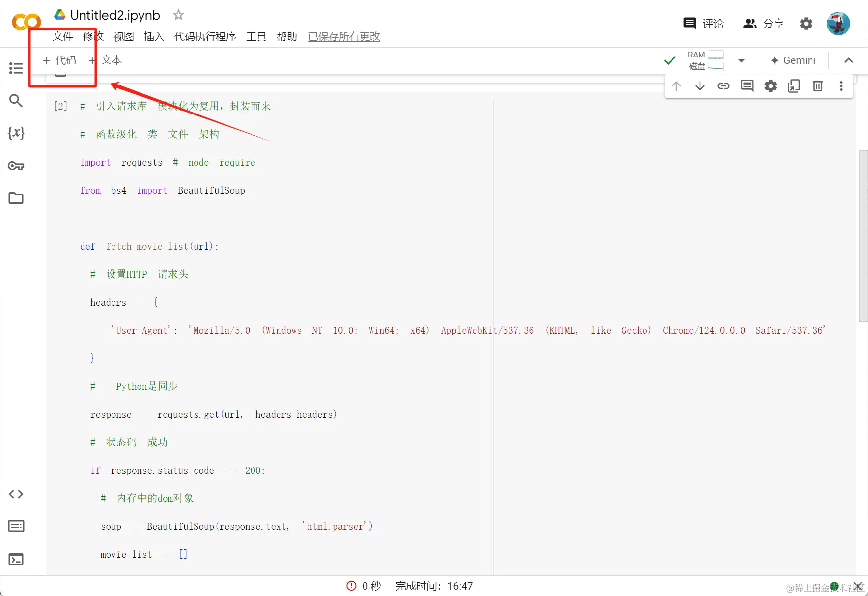Screen dimensions: 868x596
Task: Collapse the header with the chevron up
Action: (x=848, y=60)
